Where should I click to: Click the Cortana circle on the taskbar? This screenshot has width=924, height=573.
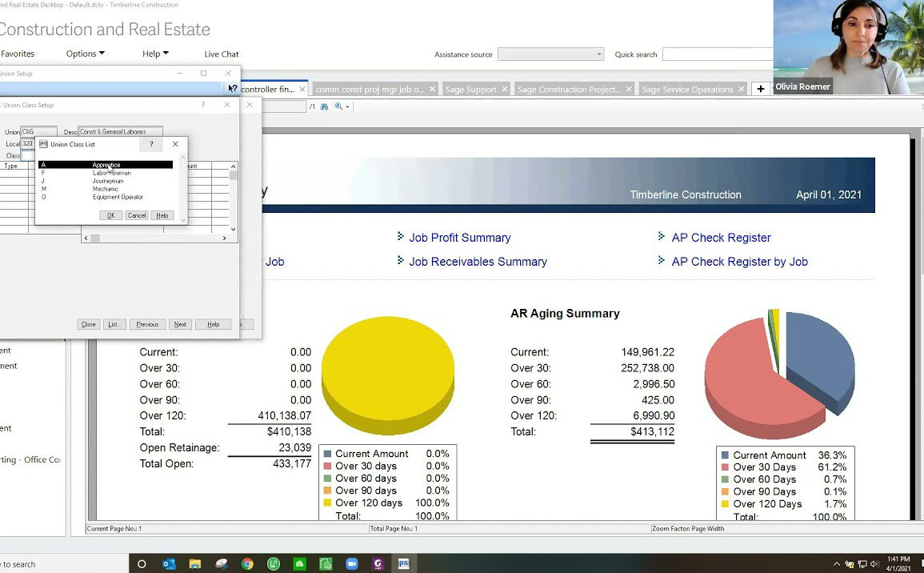(x=142, y=563)
